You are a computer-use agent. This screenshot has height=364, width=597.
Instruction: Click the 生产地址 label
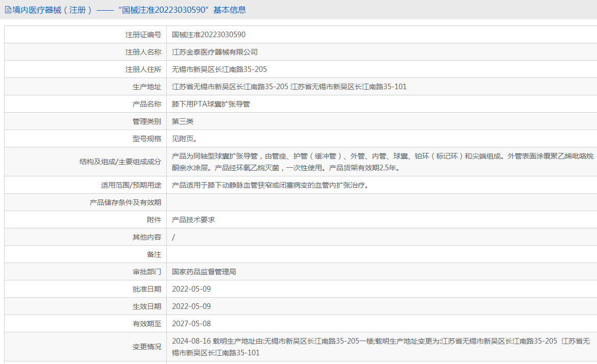coord(146,87)
